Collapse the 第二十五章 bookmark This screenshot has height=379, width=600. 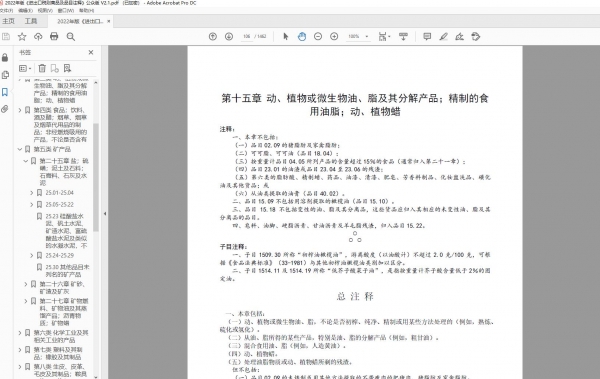click(x=26, y=161)
